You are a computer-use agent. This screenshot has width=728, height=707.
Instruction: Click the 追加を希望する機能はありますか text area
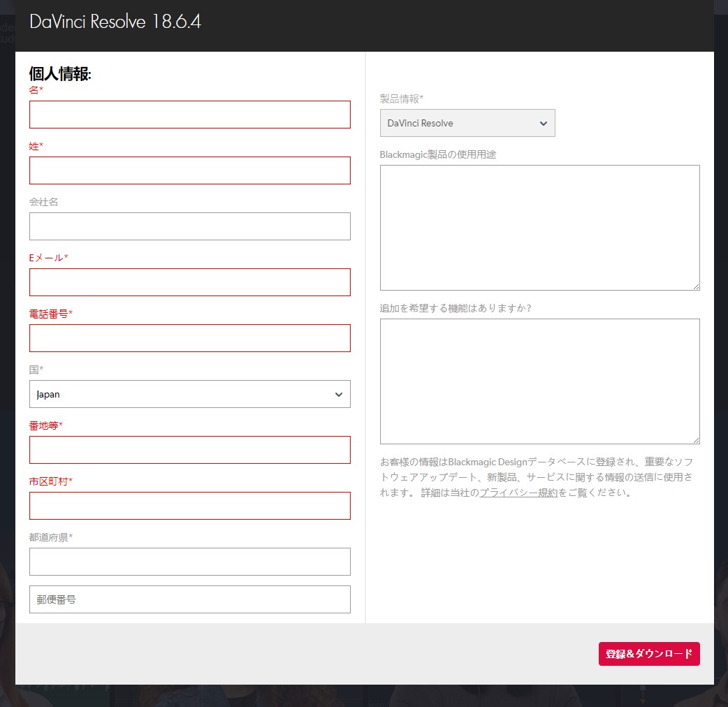click(539, 381)
